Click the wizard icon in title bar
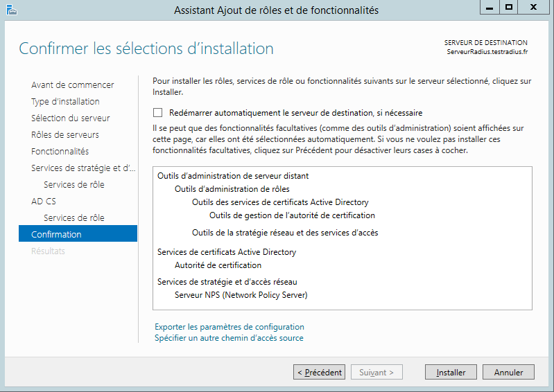 [x=11, y=9]
